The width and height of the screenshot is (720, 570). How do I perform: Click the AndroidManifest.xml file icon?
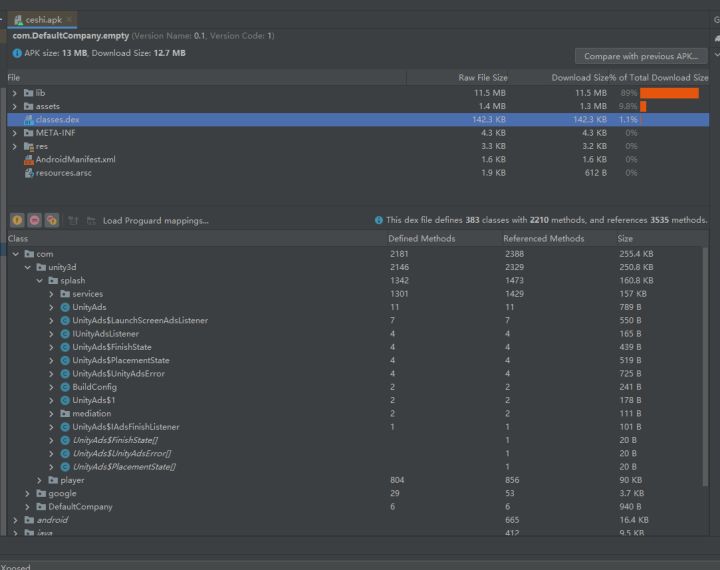(28, 159)
